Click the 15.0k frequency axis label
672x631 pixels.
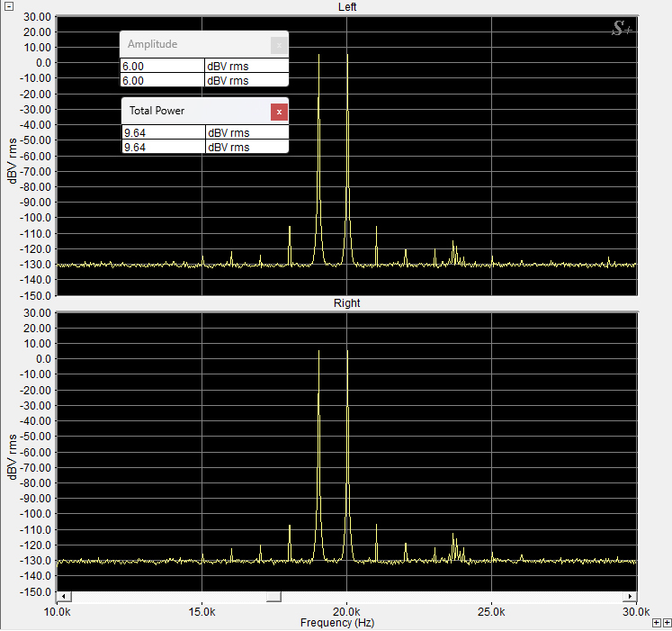pos(202,612)
